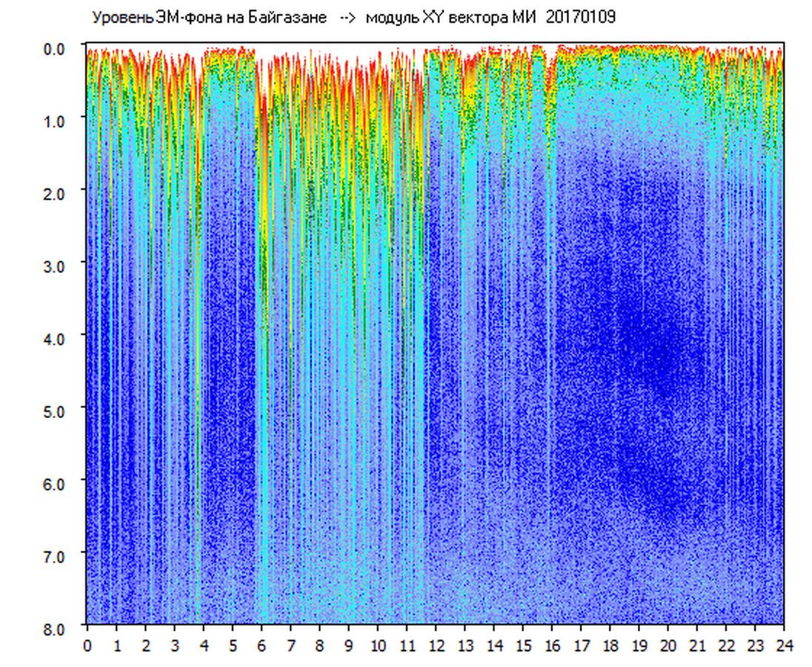Click the x-axis tick label 12
The width and height of the screenshot is (812, 667).
436,646
